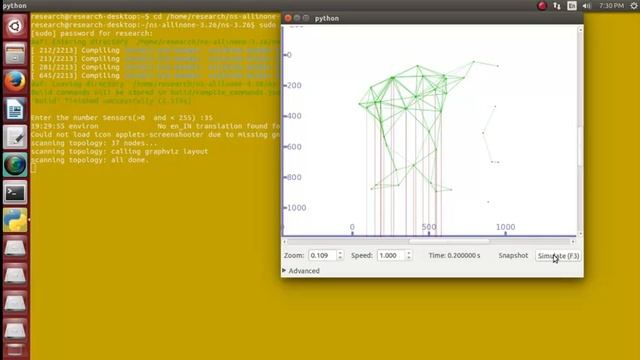
Task: Open LibreOffice Writer from the dock
Action: [15, 109]
